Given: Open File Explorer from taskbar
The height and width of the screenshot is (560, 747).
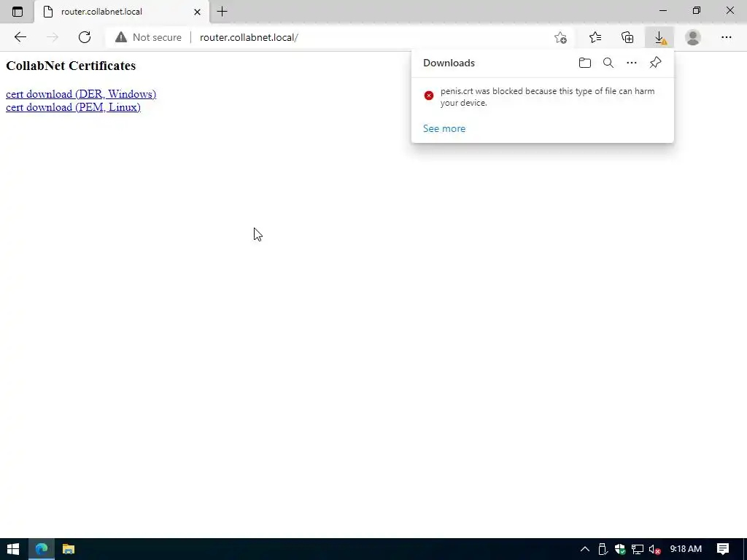Looking at the screenshot, I should 69,549.
